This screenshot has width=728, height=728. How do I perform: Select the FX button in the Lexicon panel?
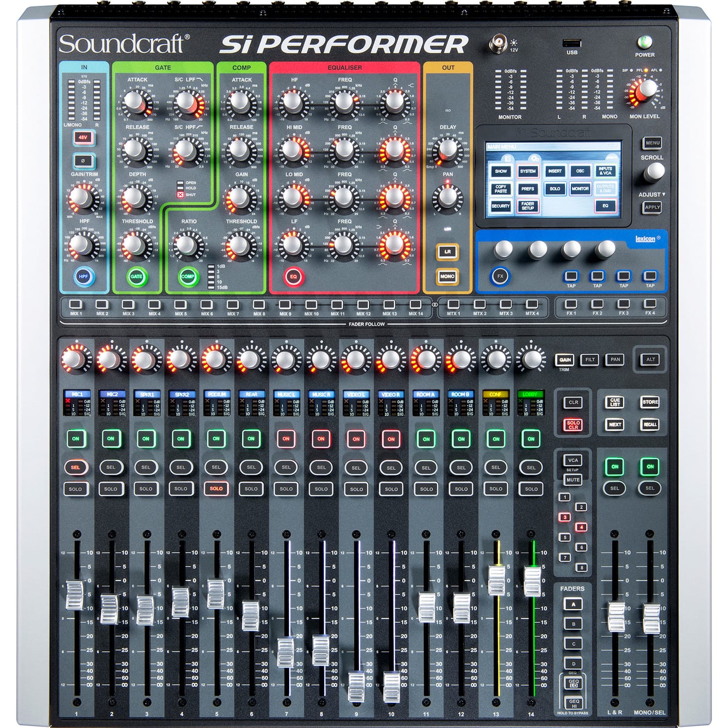(500, 275)
